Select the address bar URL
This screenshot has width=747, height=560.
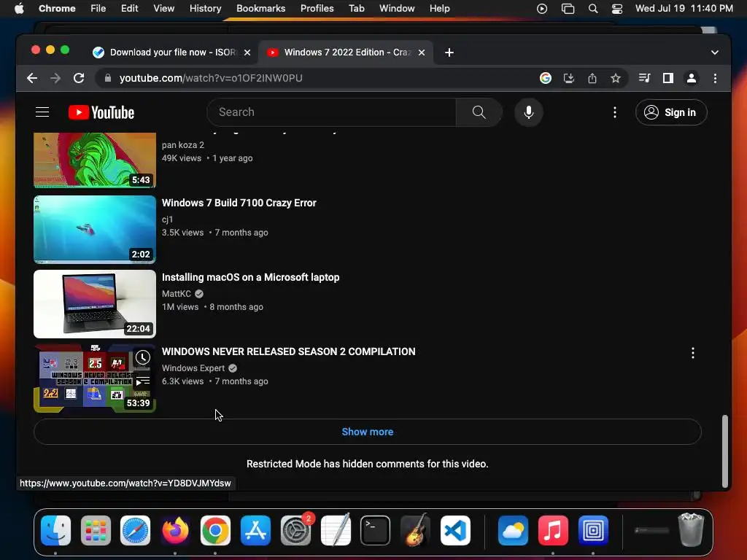pyautogui.click(x=211, y=78)
